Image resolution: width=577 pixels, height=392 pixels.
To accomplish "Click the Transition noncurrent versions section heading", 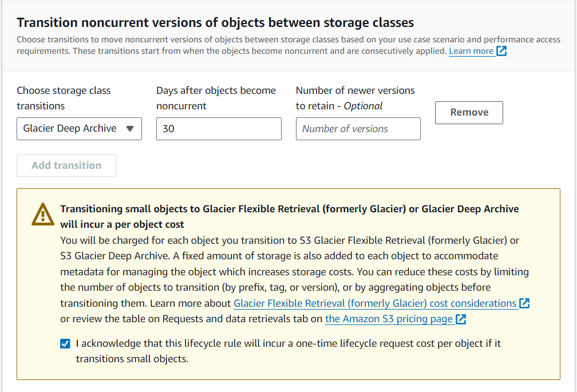I will tap(215, 22).
